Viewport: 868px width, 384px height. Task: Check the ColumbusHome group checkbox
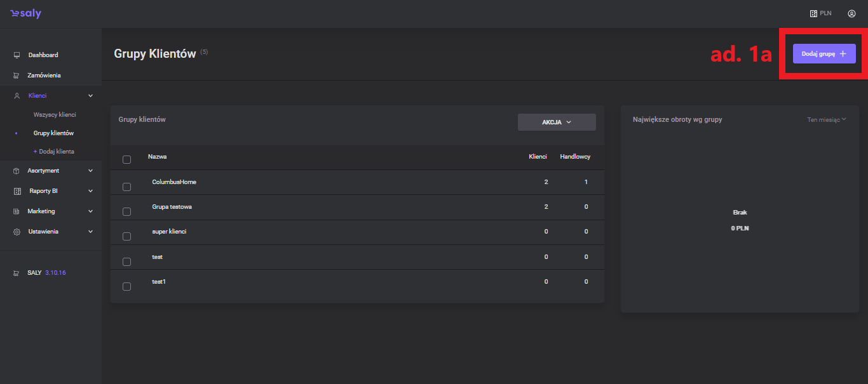click(126, 187)
